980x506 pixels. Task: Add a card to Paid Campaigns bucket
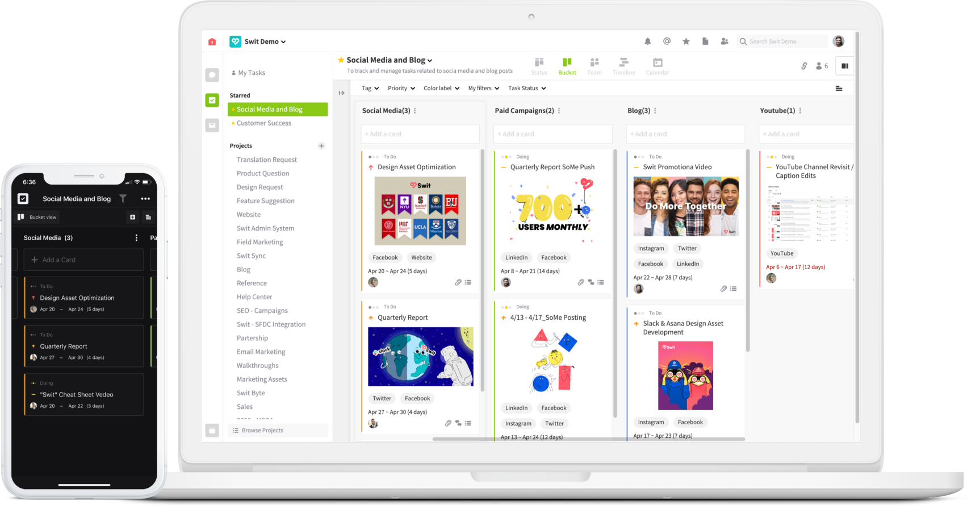point(553,134)
